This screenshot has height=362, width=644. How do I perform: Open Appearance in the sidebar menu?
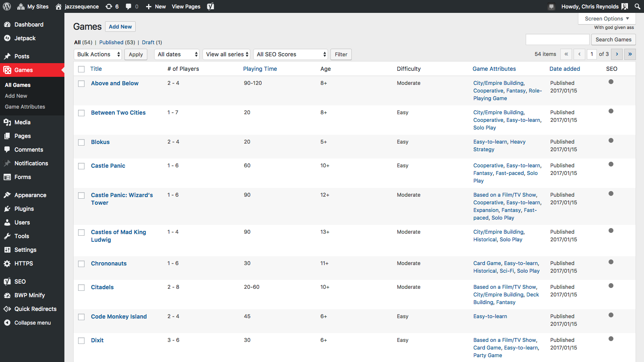coord(30,195)
